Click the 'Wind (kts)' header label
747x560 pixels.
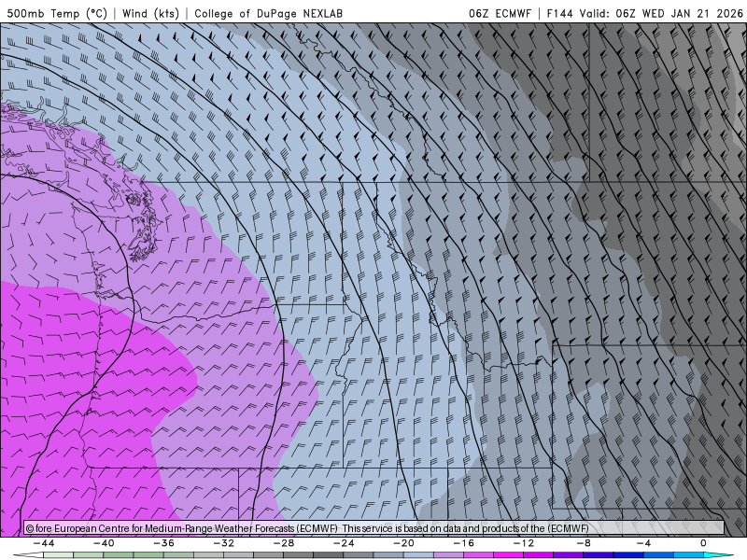150,13
